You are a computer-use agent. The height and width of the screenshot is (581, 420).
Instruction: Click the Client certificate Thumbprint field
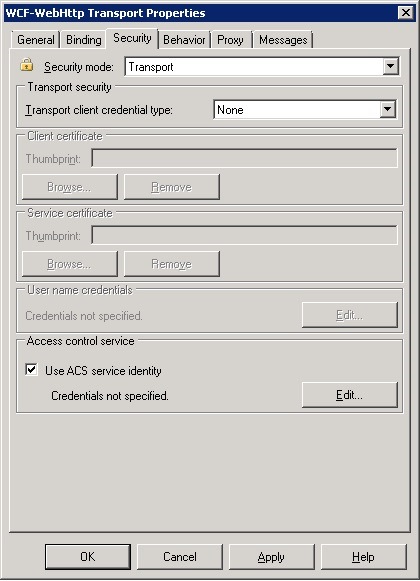tap(245, 158)
